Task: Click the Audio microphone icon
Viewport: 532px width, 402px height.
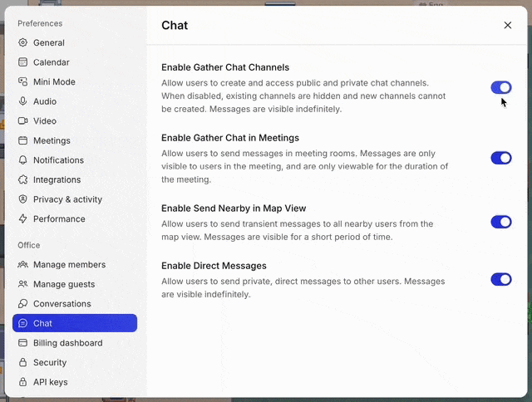Action: pyautogui.click(x=22, y=101)
